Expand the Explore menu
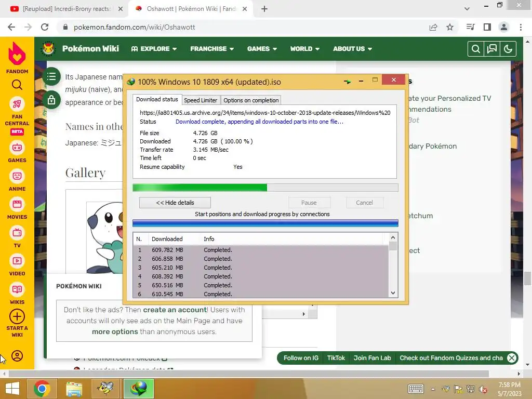Image resolution: width=532 pixels, height=399 pixels. tap(154, 49)
